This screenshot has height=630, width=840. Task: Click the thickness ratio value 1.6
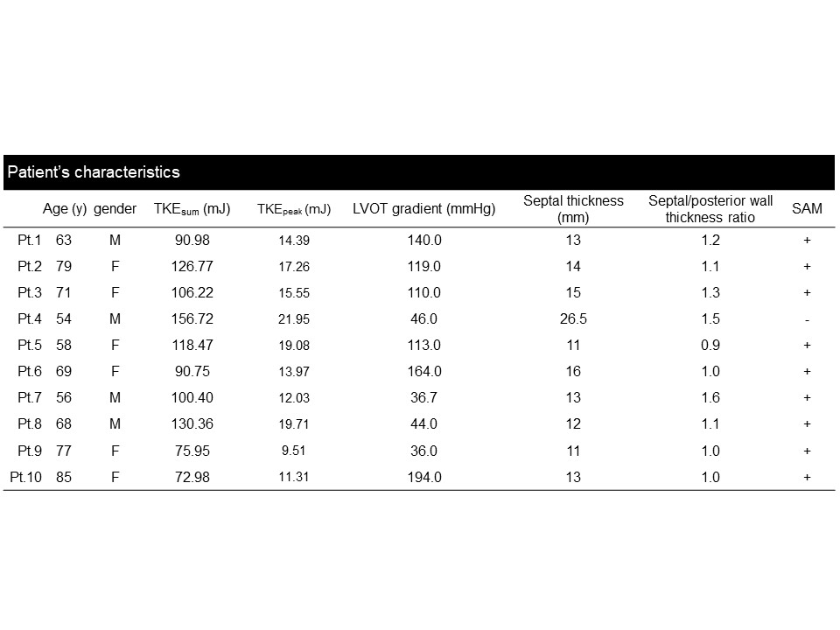710,397
